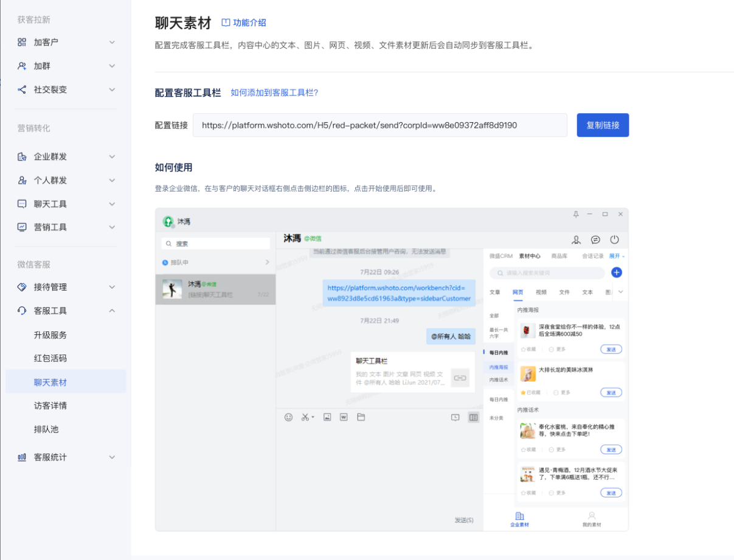Expand the 接待管理 menu chevron

coord(112,287)
